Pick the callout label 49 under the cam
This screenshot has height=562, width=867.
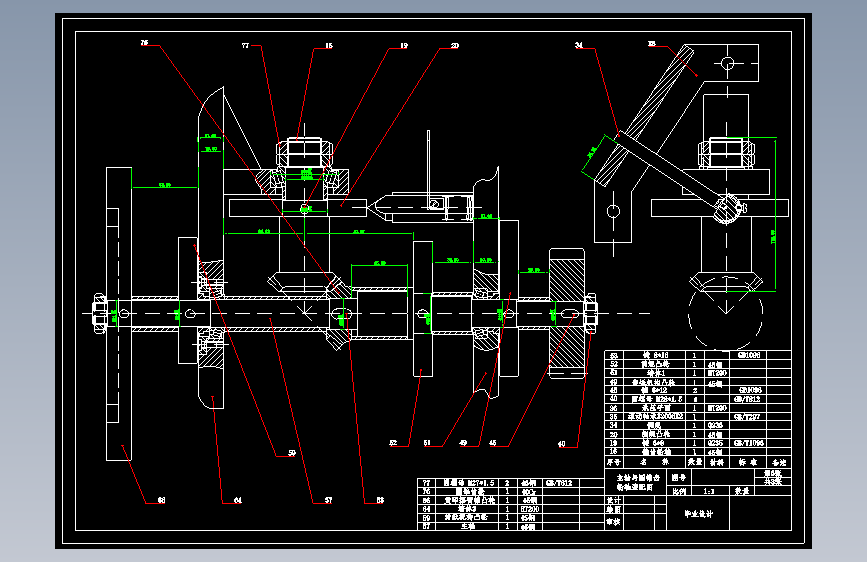(463, 443)
